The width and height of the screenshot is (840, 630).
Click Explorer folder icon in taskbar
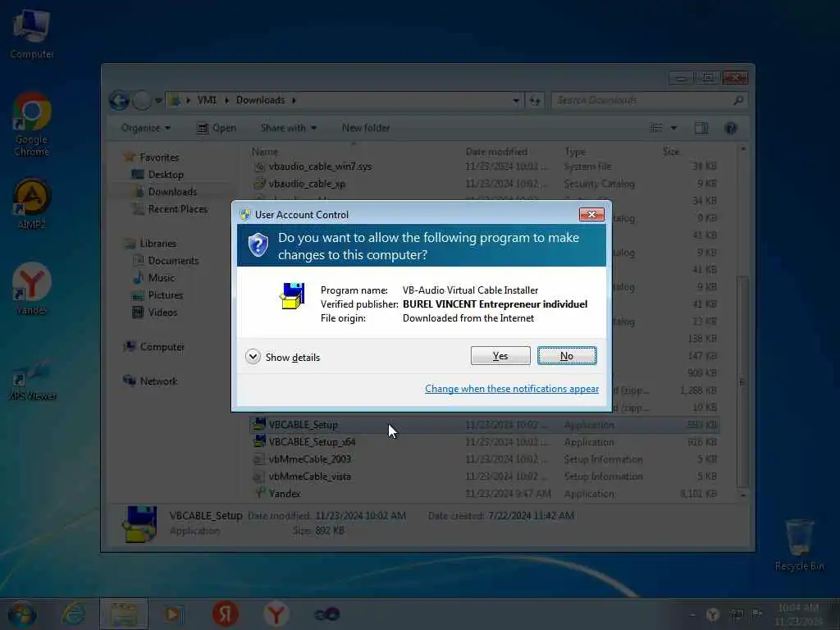coord(124,614)
